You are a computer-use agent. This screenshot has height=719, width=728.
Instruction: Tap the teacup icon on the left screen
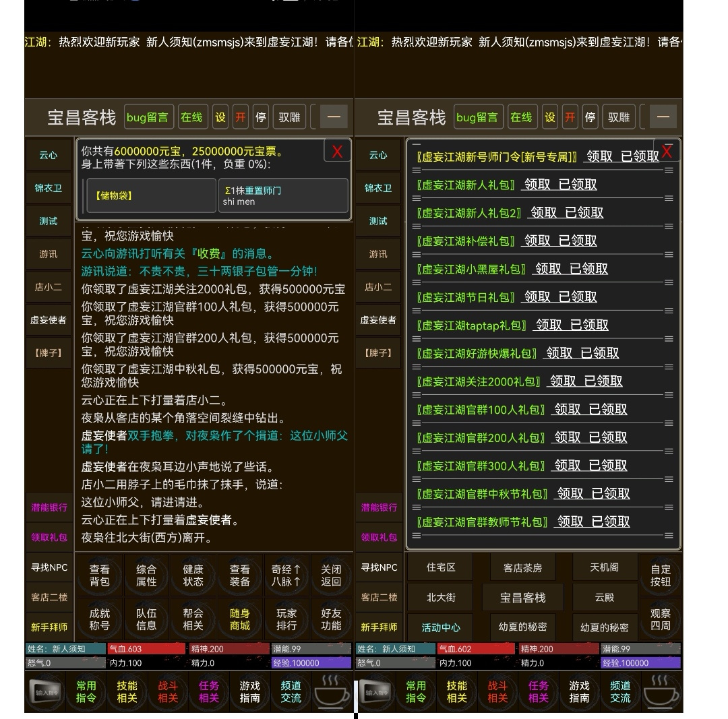(x=332, y=691)
